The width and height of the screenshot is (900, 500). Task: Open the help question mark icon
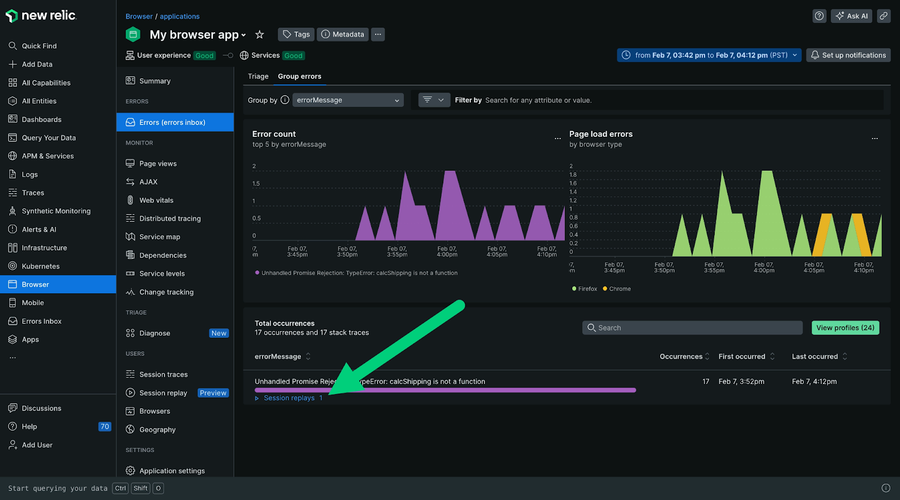click(819, 16)
